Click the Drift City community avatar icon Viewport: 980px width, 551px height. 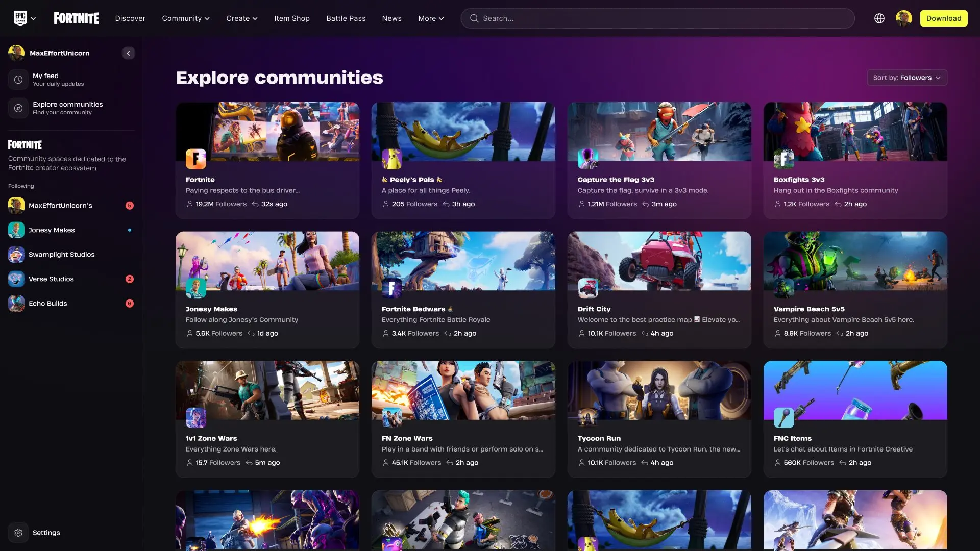(x=587, y=288)
